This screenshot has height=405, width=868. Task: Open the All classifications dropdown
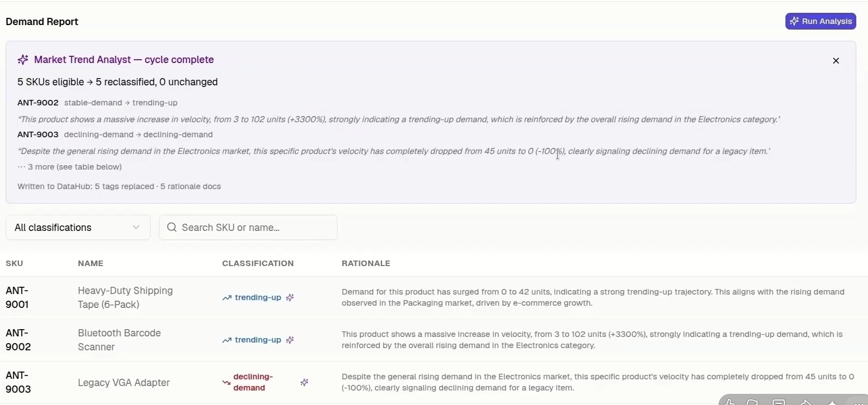[x=78, y=228]
